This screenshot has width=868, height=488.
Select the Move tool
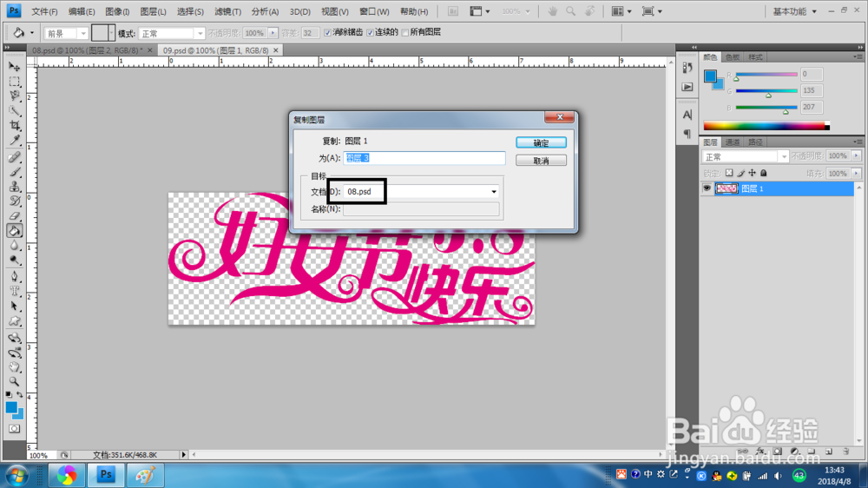click(15, 67)
